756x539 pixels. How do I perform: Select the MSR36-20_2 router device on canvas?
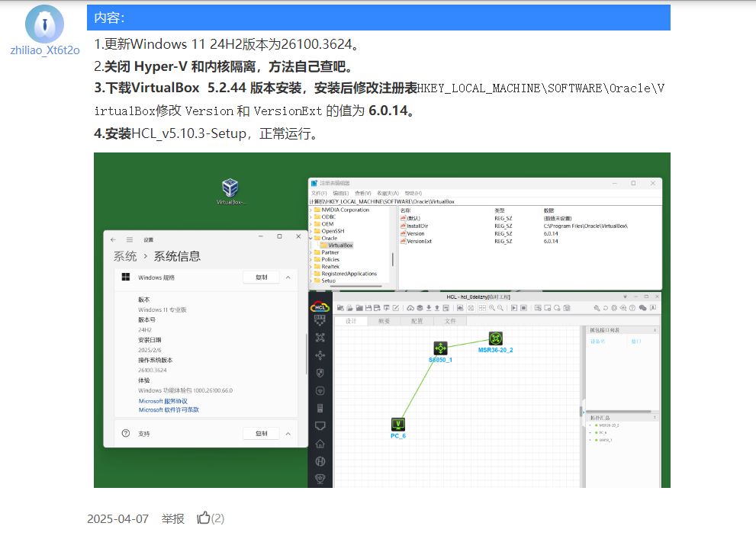[496, 338]
